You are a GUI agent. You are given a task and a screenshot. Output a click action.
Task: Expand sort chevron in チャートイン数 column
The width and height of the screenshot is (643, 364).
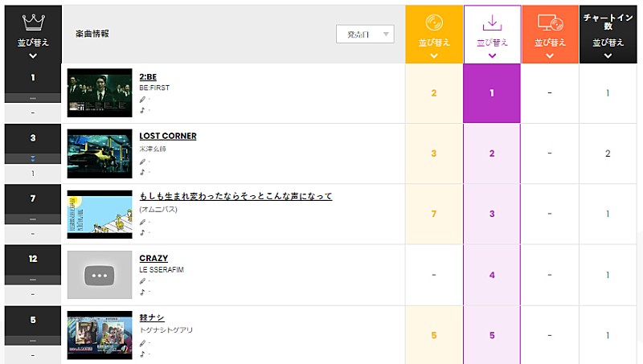[608, 56]
